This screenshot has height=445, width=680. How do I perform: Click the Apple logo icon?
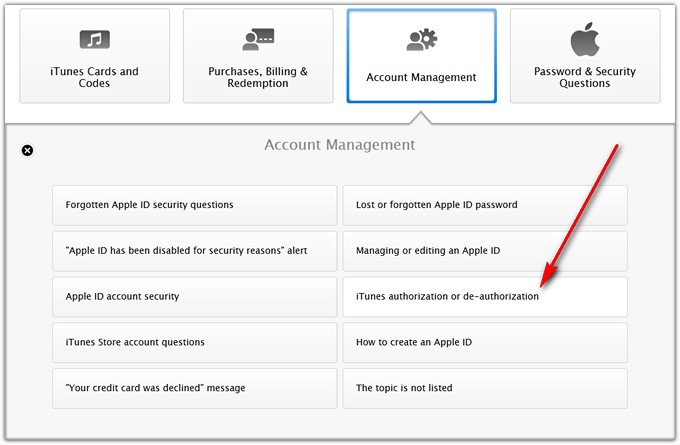[585, 39]
